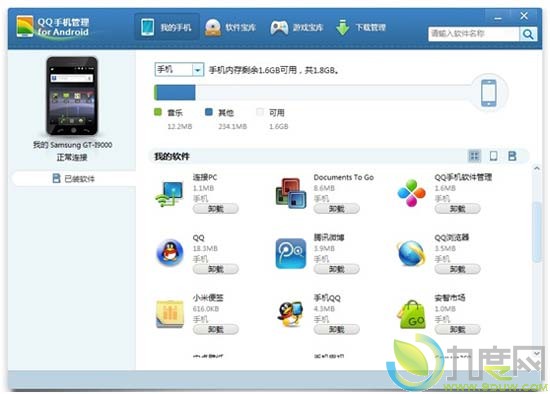
Task: Click the Samsung phone preview image
Action: coord(72,96)
